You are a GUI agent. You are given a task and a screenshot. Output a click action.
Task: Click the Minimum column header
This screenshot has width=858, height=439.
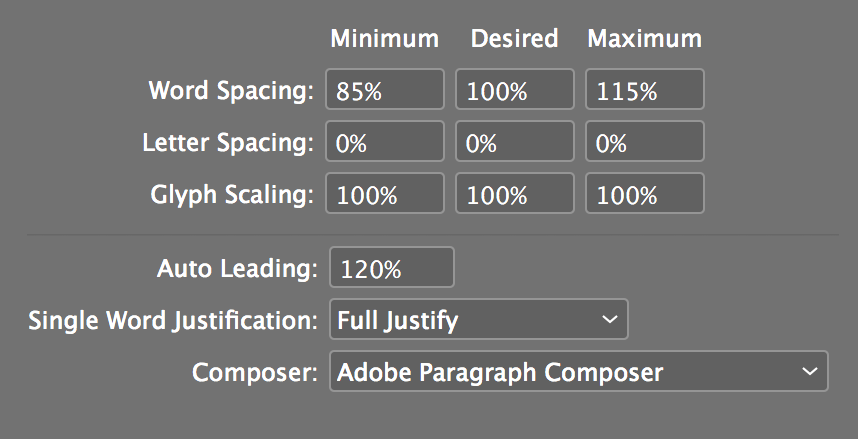385,39
